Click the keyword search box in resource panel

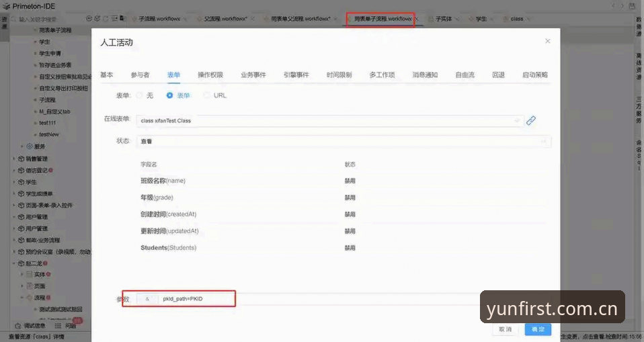(47, 19)
